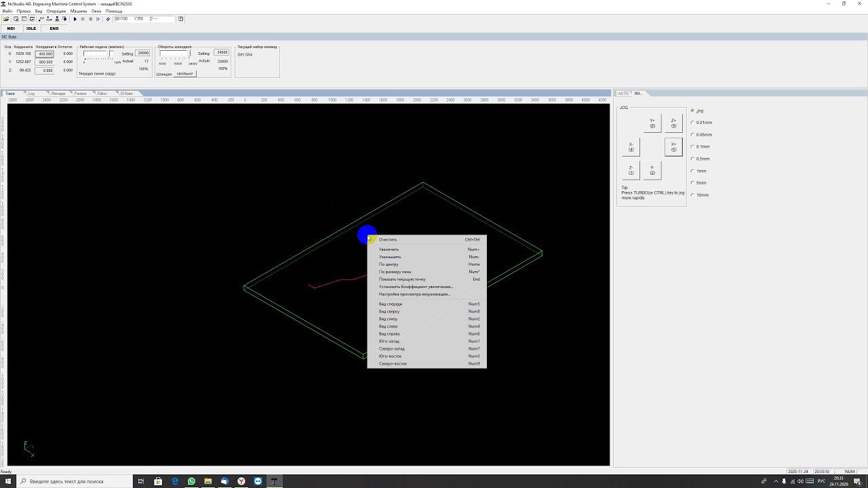This screenshot has height=488, width=868.
Task: Switch to Вид сверху view
Action: [x=427, y=311]
